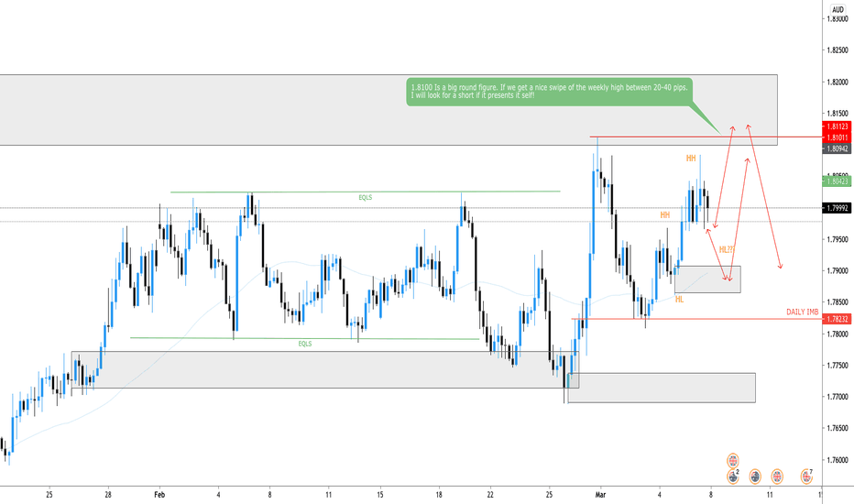Click the Feb date label on time axis
Image resolution: width=854 pixels, height=504 pixels.
tap(159, 495)
